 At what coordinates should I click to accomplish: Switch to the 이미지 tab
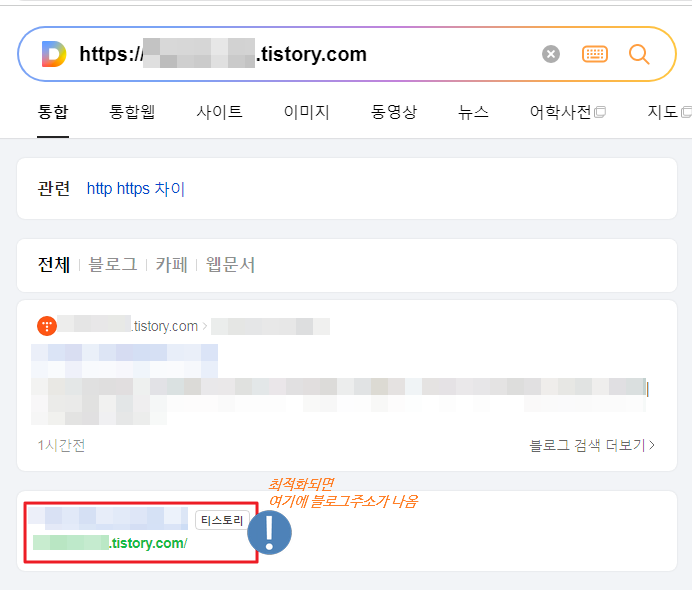click(x=307, y=112)
